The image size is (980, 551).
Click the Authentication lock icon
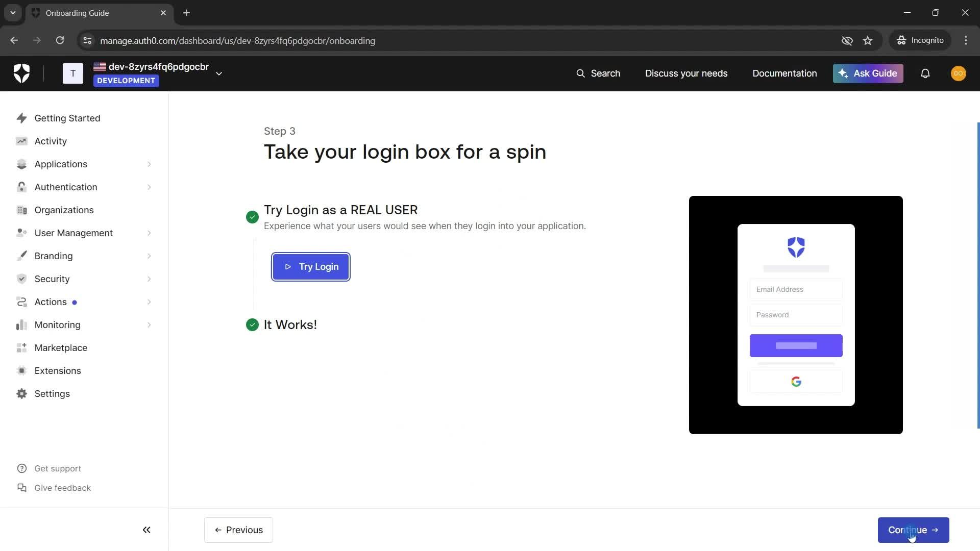coord(21,187)
